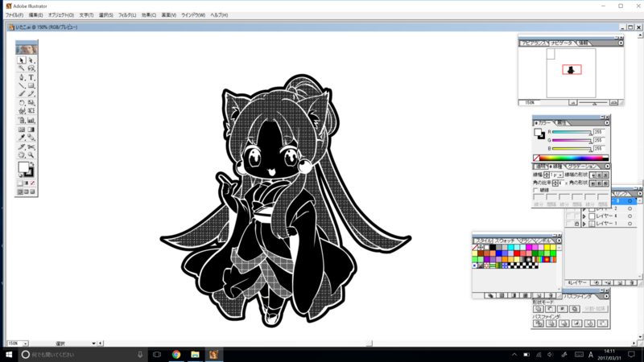Open the Navigator panel flyout menu
Screen dimensions: 644x362
coord(621,43)
